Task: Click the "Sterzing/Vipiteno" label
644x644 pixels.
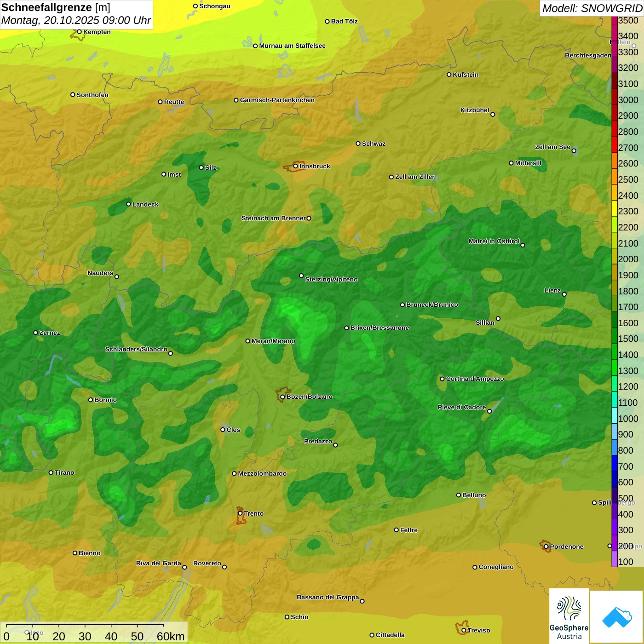Action: click(x=331, y=279)
